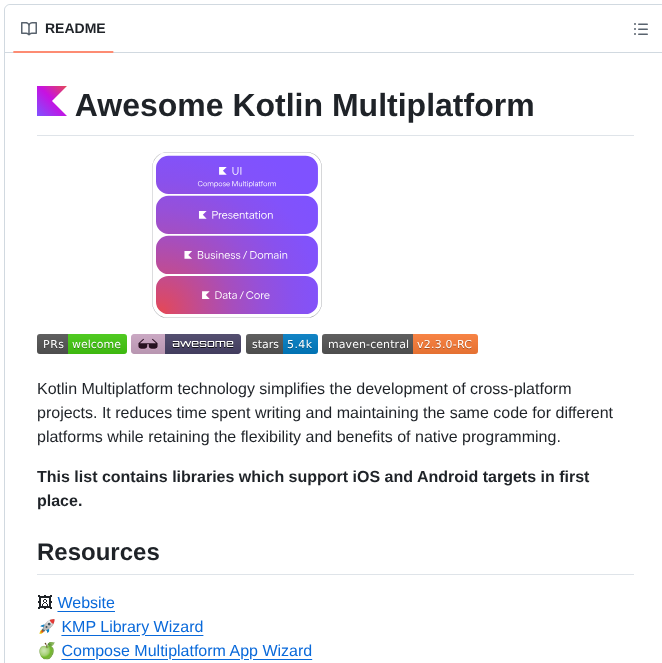Click the picture emoji before Website
662x663 pixels.
[x=45, y=603]
